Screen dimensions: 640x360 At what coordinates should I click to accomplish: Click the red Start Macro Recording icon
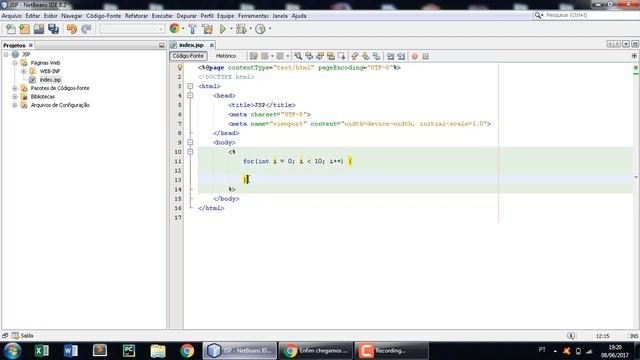[x=415, y=56]
